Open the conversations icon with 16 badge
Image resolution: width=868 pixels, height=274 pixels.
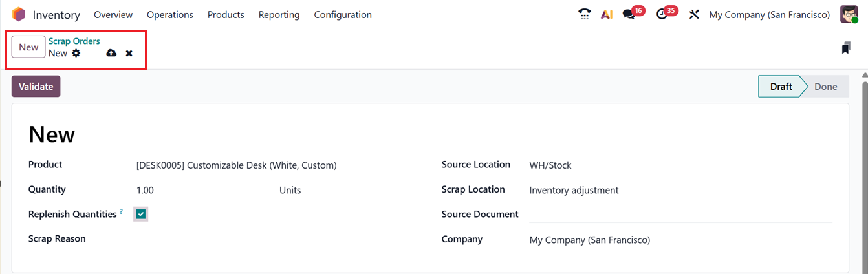[x=629, y=14]
